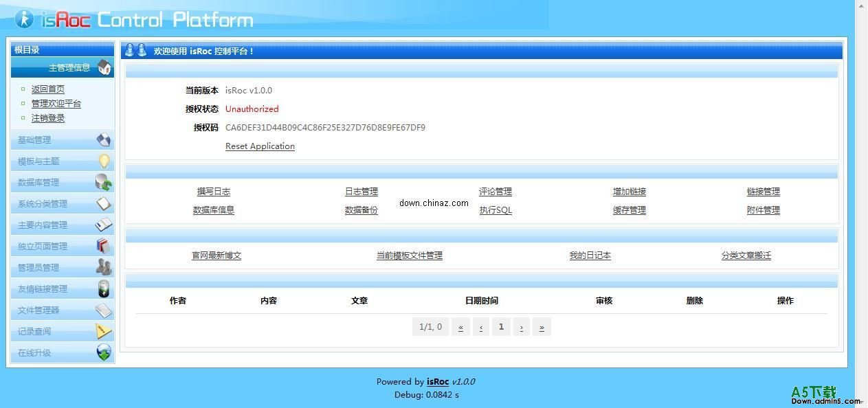868x408 pixels.
Task: Go to next page with › button
Action: point(522,327)
